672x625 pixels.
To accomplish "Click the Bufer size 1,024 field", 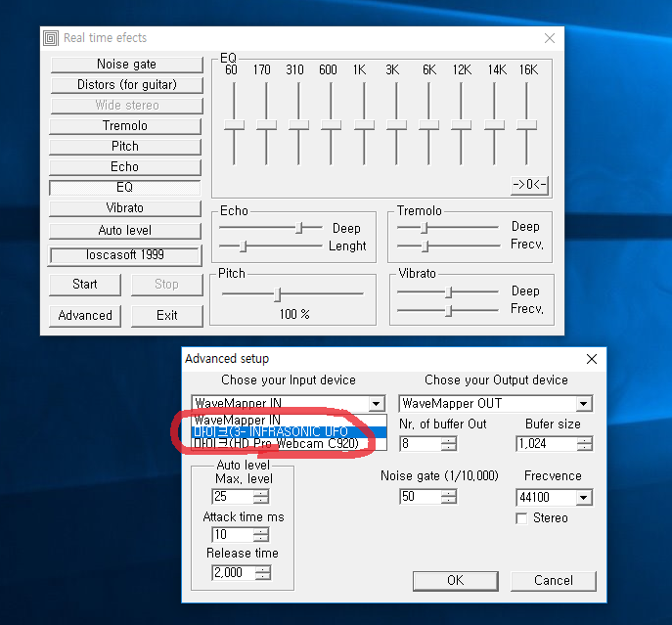I will point(547,444).
